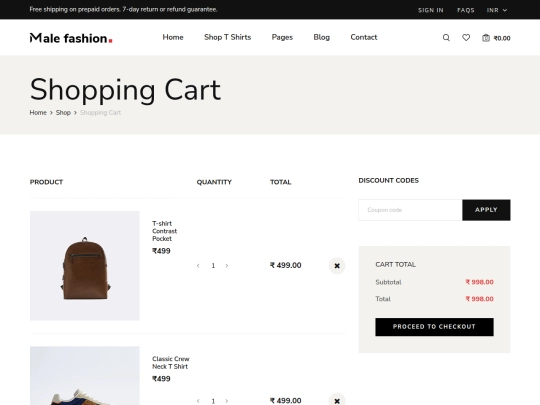
Task: Open Shop T Shirts menu
Action: point(228,37)
